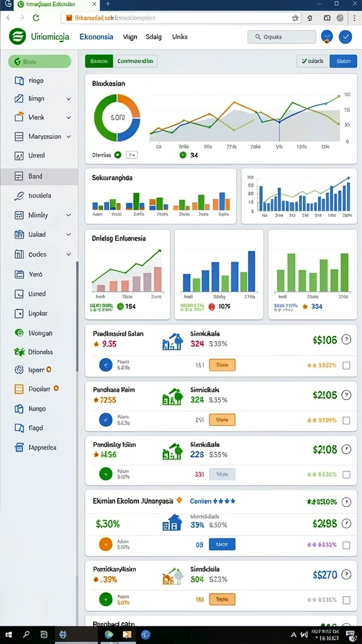Tick the checkbox in the $$106 row

(346, 365)
